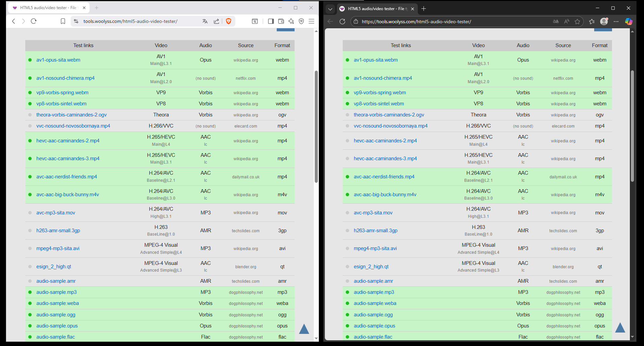Image resolution: width=644 pixels, height=346 pixels.
Task: Open Edge Settings and more menu
Action: click(616, 22)
